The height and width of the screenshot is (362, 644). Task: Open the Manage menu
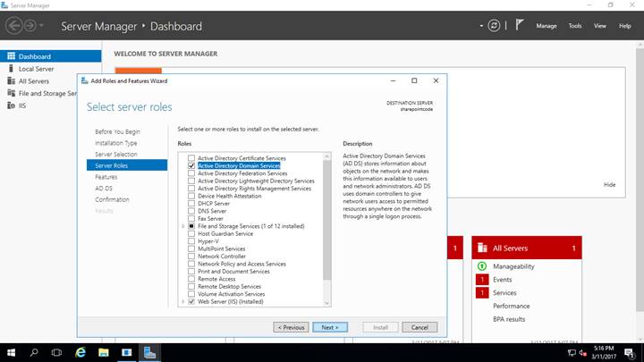coord(547,25)
